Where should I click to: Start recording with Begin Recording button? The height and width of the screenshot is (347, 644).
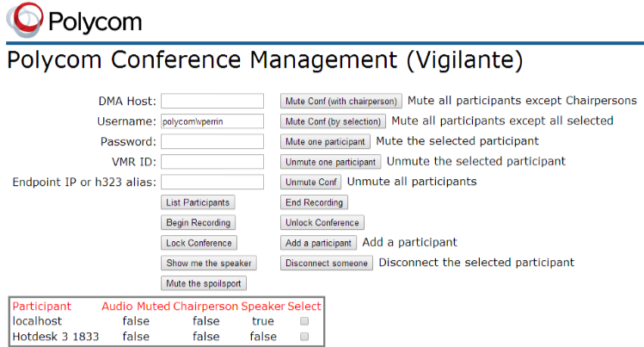[198, 222]
